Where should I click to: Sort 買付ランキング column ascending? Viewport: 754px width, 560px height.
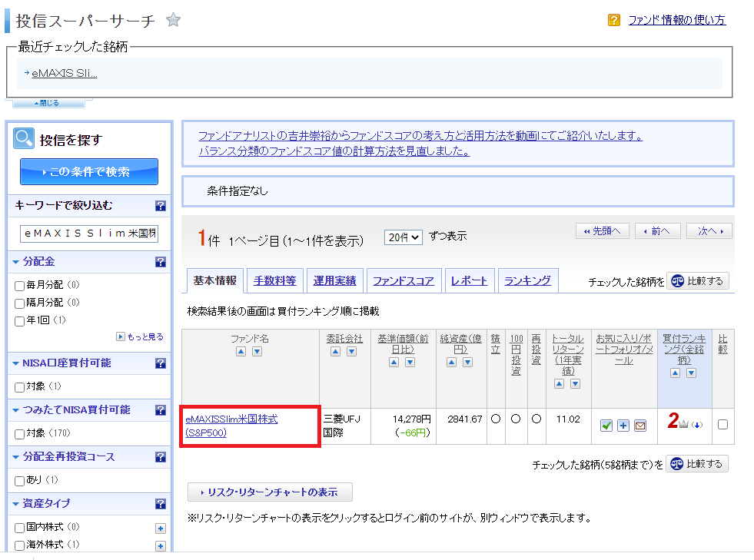tap(675, 373)
